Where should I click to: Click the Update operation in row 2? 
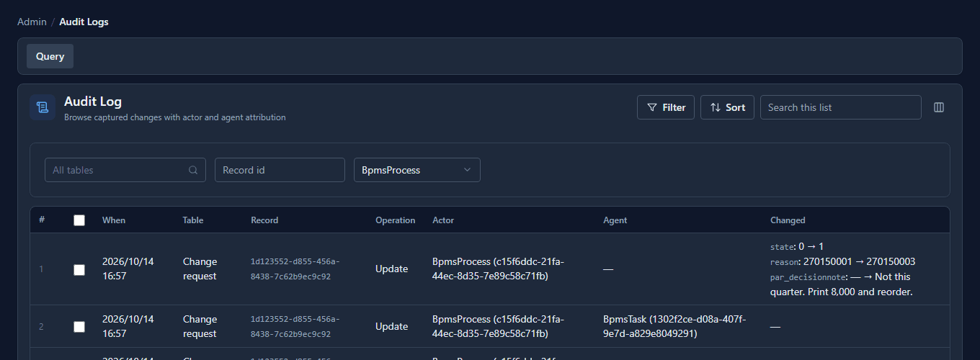(x=392, y=326)
